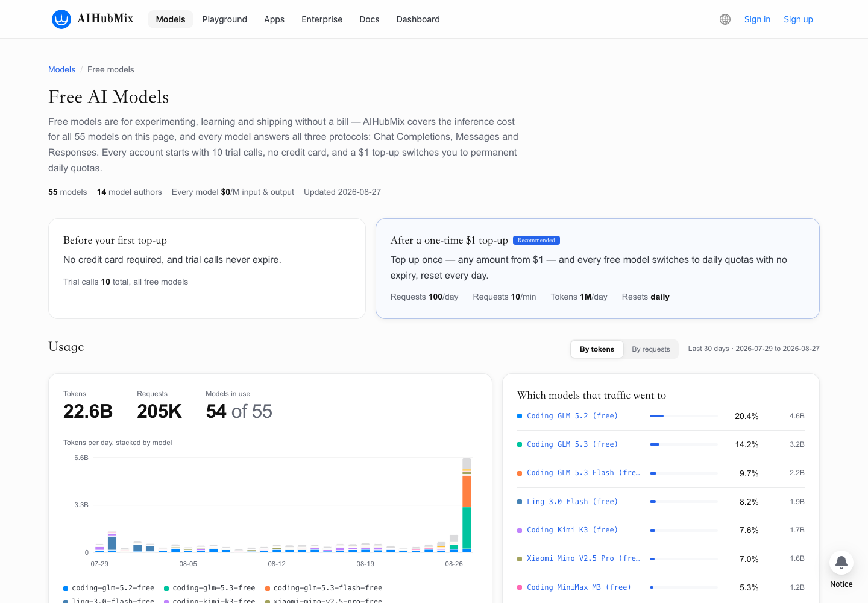Click the green dot beside Coding GLM 5.3 (free)

point(520,444)
